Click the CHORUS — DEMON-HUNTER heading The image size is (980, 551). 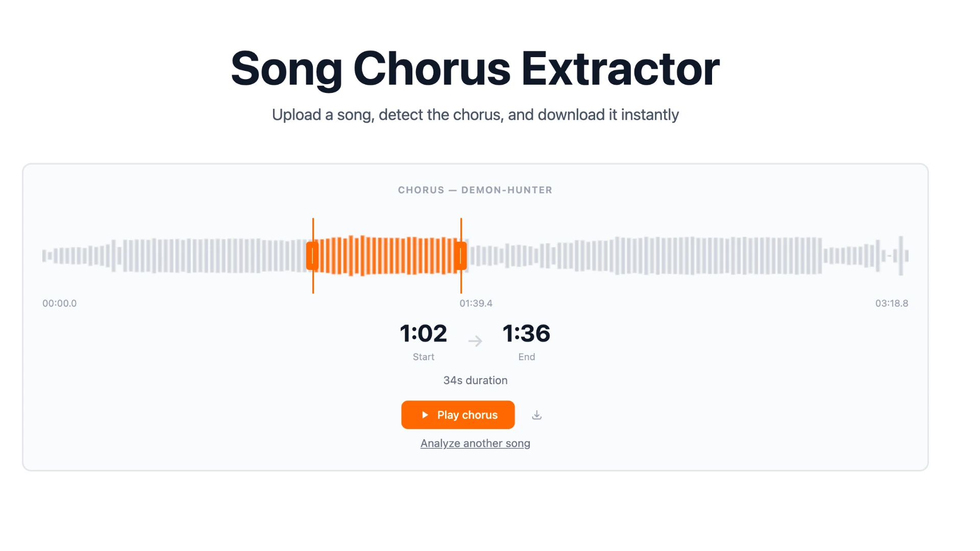pos(475,190)
